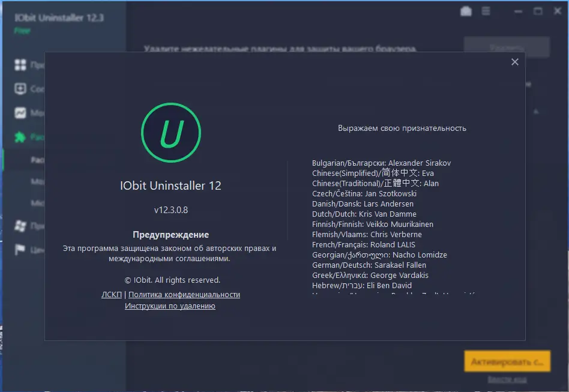The image size is (569, 392).
Task: Click the blurred remove button at top right
Action: (x=507, y=47)
